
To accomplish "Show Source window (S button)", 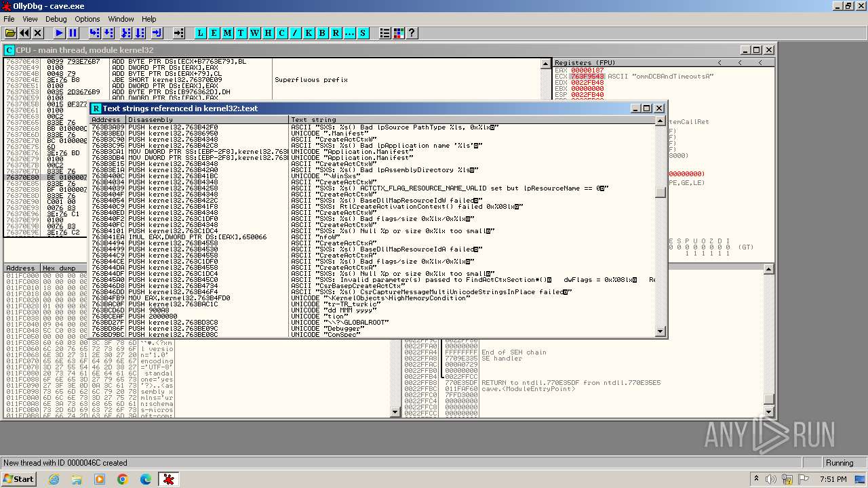I will pos(363,33).
